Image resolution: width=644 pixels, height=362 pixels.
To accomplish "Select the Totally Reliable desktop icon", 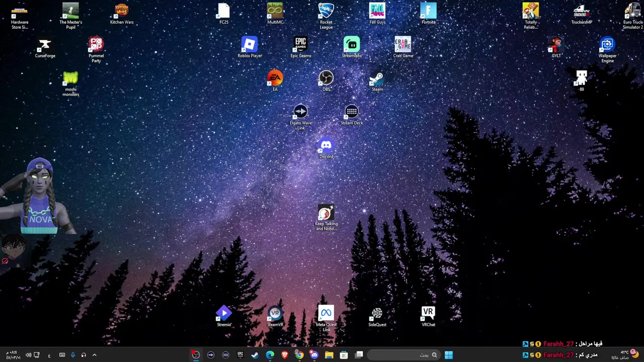I will coord(530,17).
